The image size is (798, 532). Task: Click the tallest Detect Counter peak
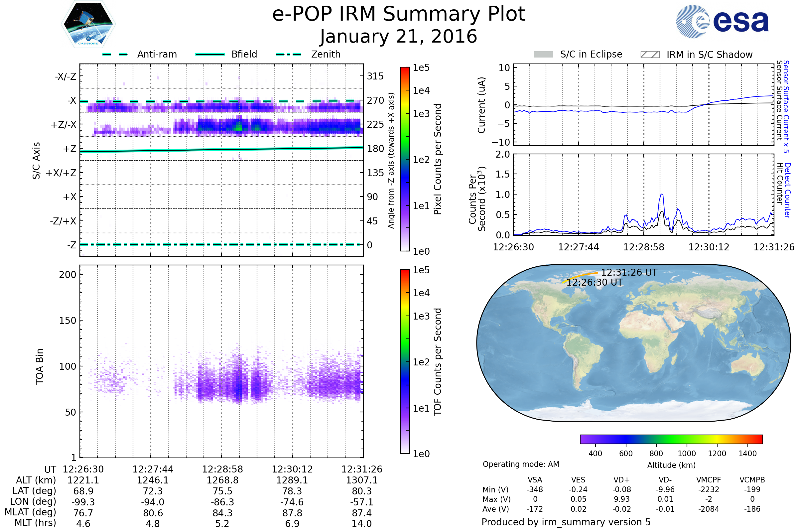tap(662, 195)
